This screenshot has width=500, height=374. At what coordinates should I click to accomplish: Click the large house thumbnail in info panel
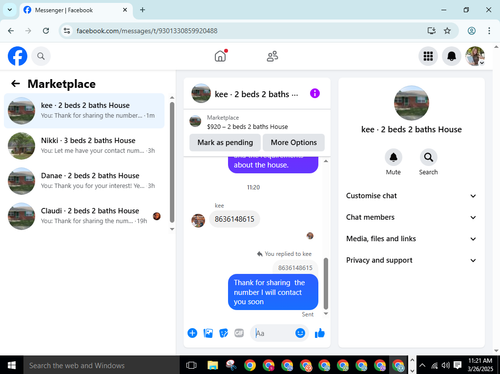pos(411,103)
